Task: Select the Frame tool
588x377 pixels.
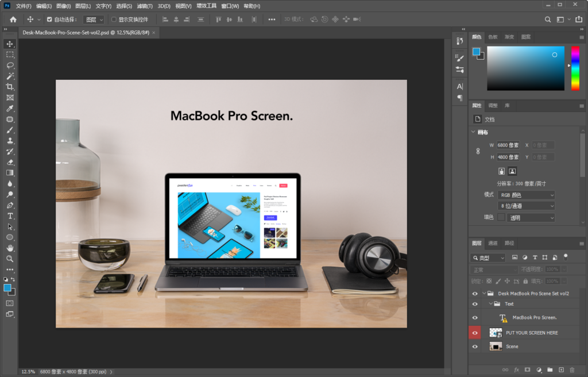Action: pos(10,98)
